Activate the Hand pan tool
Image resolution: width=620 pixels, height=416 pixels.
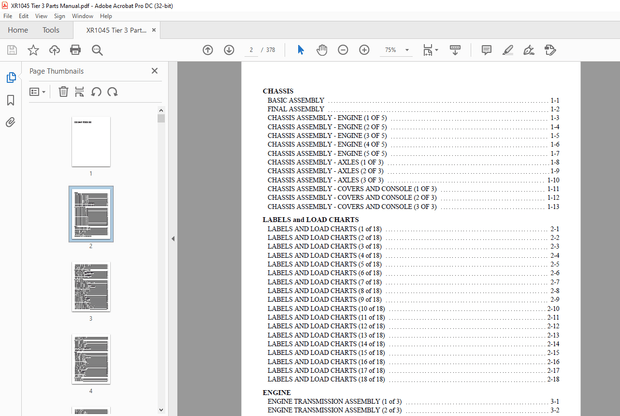[322, 50]
